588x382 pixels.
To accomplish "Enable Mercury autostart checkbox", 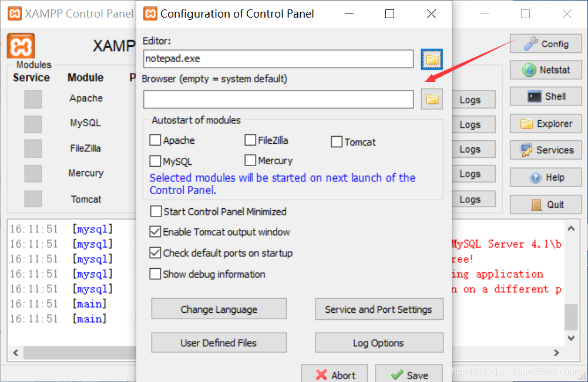I will (x=250, y=160).
